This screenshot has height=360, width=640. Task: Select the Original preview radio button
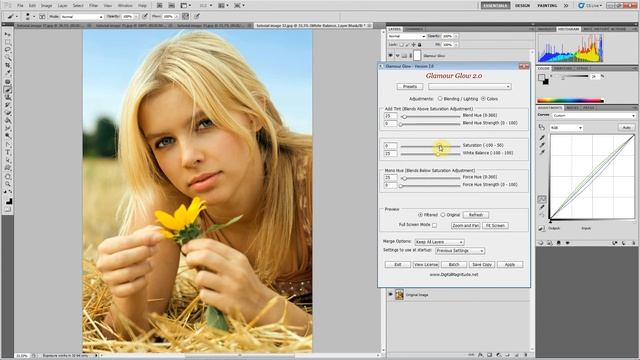(443, 215)
